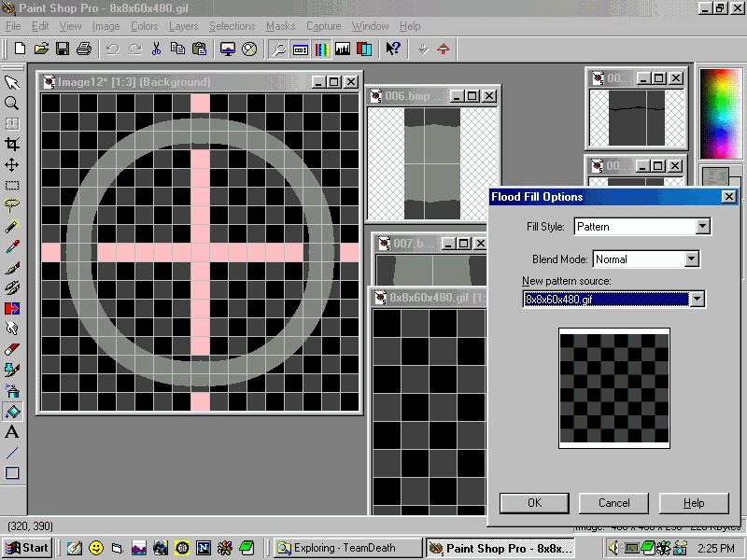
Task: Toggle the Color Palette toolbar button
Action: [x=321, y=49]
